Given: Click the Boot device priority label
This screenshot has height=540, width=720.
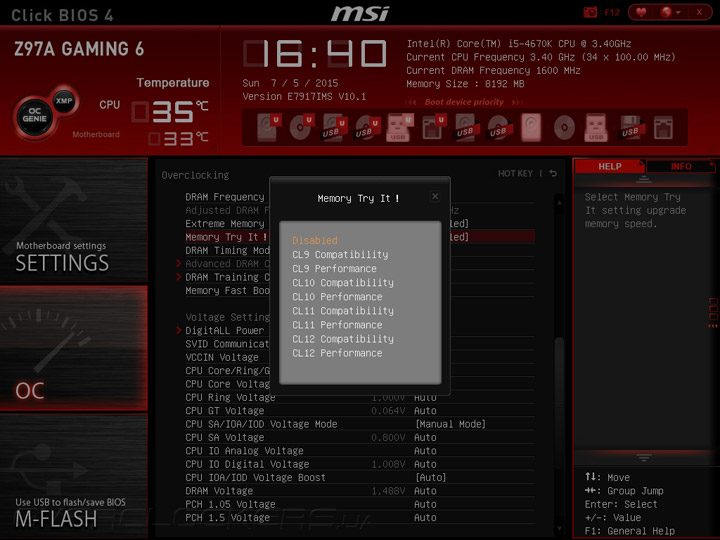Looking at the screenshot, I should 464,102.
